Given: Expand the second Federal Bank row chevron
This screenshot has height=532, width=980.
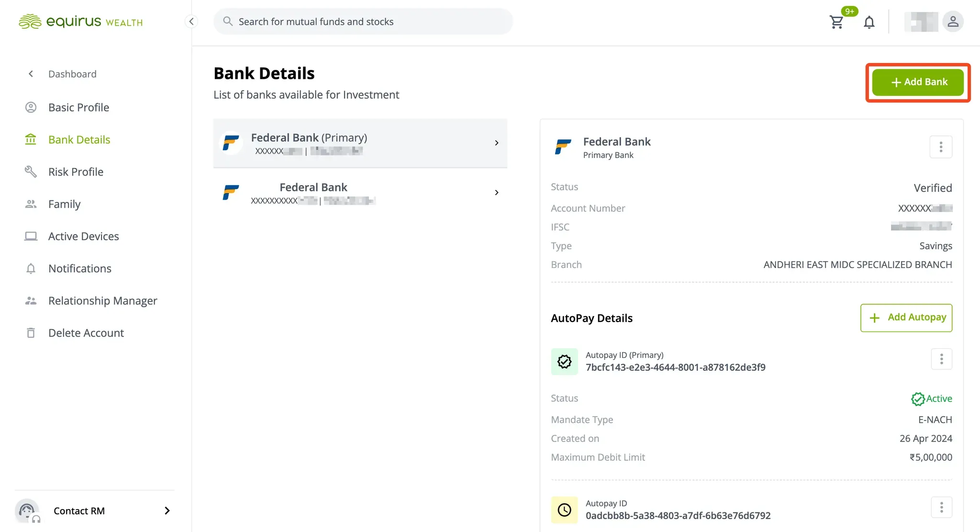Looking at the screenshot, I should tap(497, 192).
